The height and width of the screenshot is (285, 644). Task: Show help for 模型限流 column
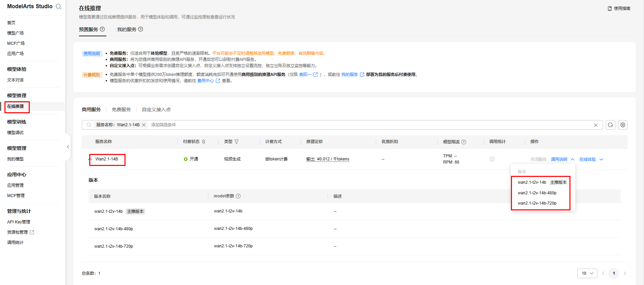pos(464,142)
